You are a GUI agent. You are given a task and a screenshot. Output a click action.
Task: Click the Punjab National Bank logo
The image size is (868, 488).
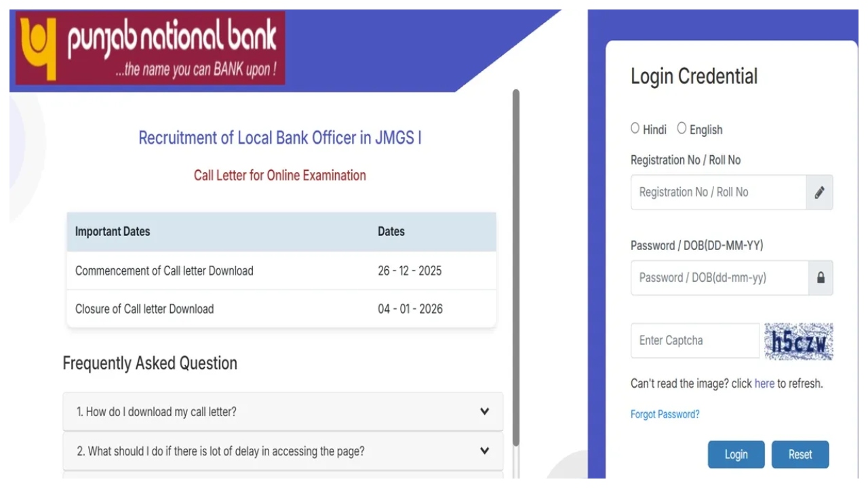pos(149,48)
